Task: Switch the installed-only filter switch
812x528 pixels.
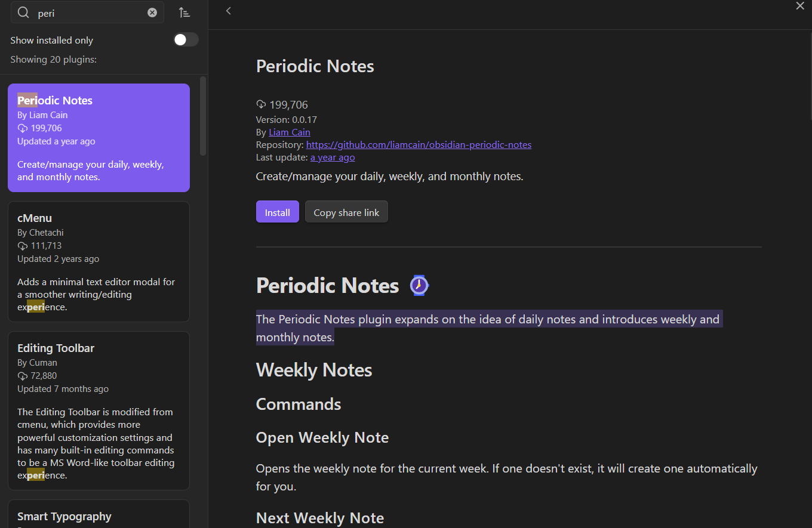Action: (x=186, y=39)
